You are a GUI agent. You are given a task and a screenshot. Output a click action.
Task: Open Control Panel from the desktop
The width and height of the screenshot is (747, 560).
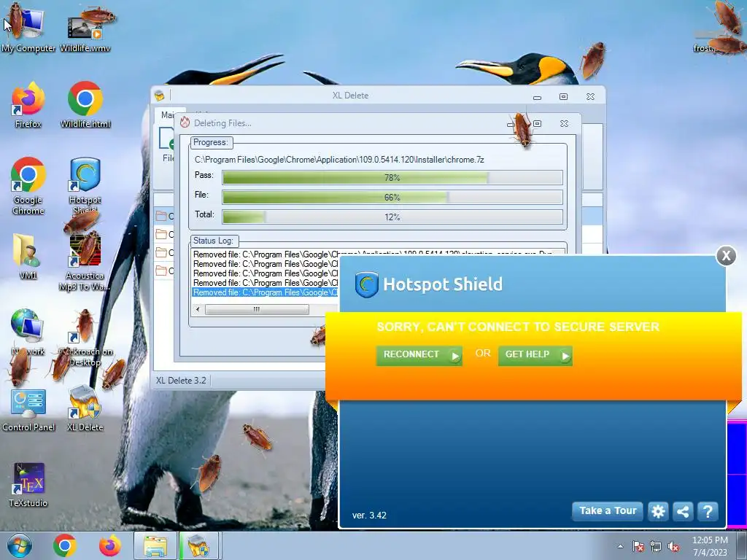[28, 410]
